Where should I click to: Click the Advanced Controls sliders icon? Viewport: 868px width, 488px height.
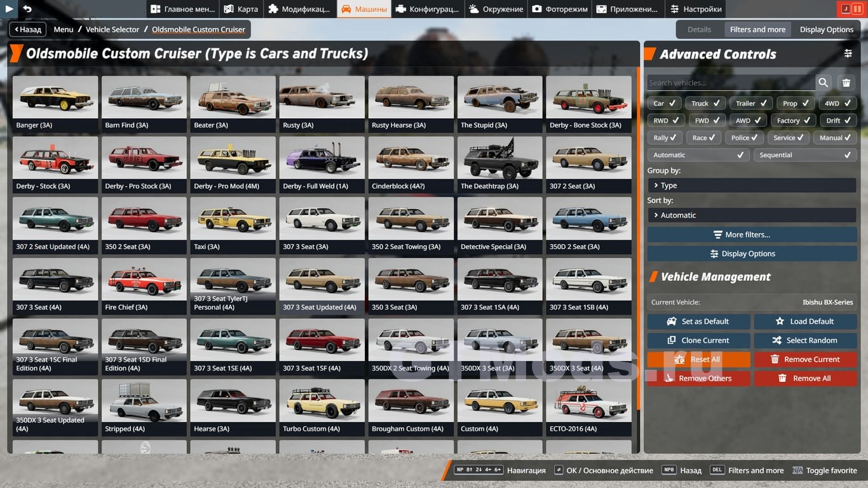click(x=848, y=54)
